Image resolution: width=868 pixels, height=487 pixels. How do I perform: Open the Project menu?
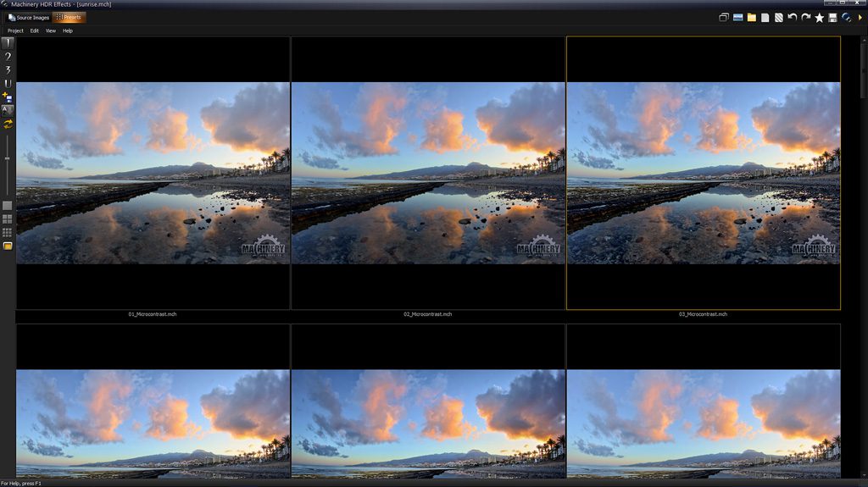pos(15,30)
